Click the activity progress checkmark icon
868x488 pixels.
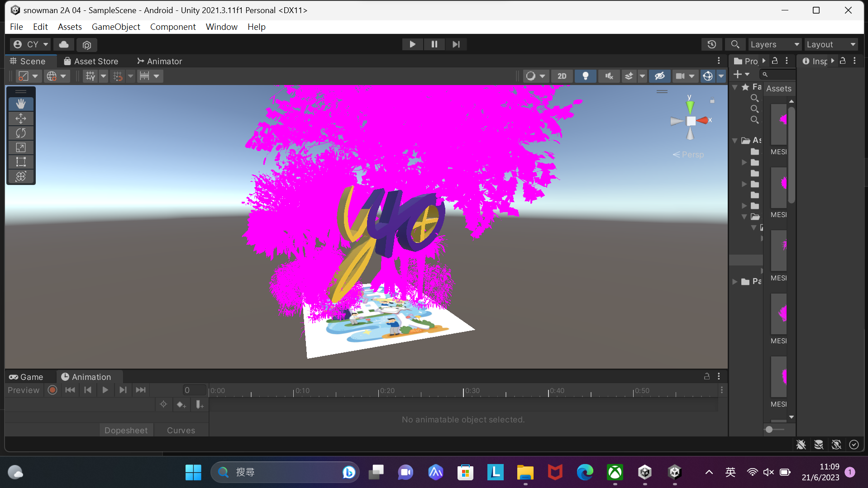click(x=854, y=445)
